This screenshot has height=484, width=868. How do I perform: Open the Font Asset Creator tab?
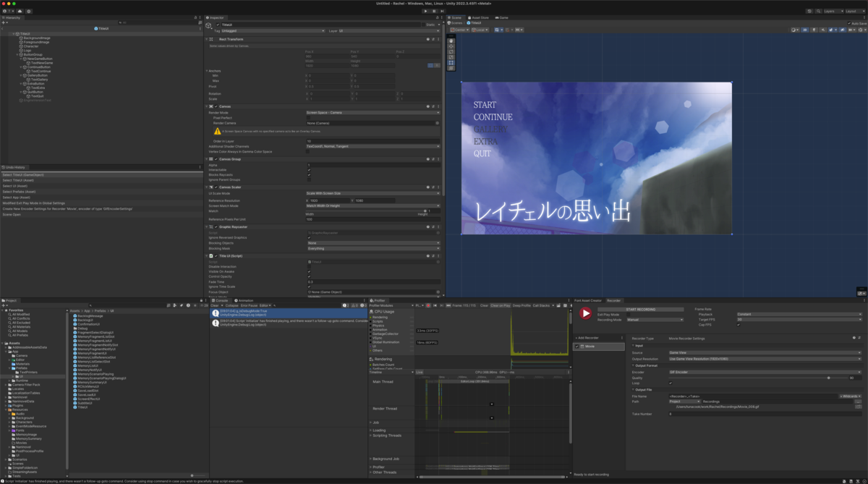point(588,300)
